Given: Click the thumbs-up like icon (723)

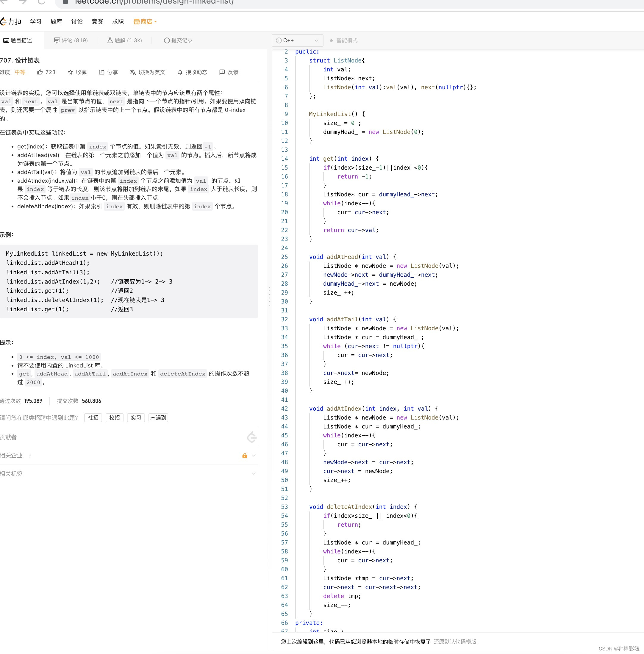Looking at the screenshot, I should point(40,72).
